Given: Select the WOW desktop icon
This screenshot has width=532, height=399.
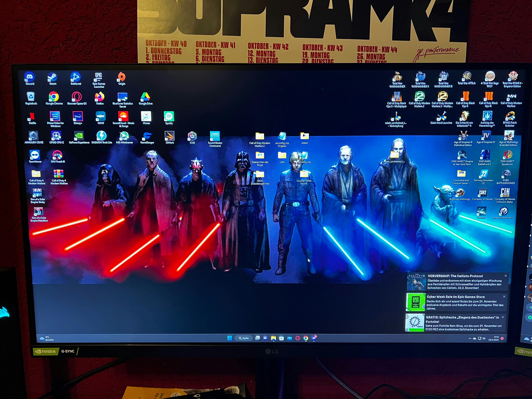Looking at the screenshot, I should [101, 118].
